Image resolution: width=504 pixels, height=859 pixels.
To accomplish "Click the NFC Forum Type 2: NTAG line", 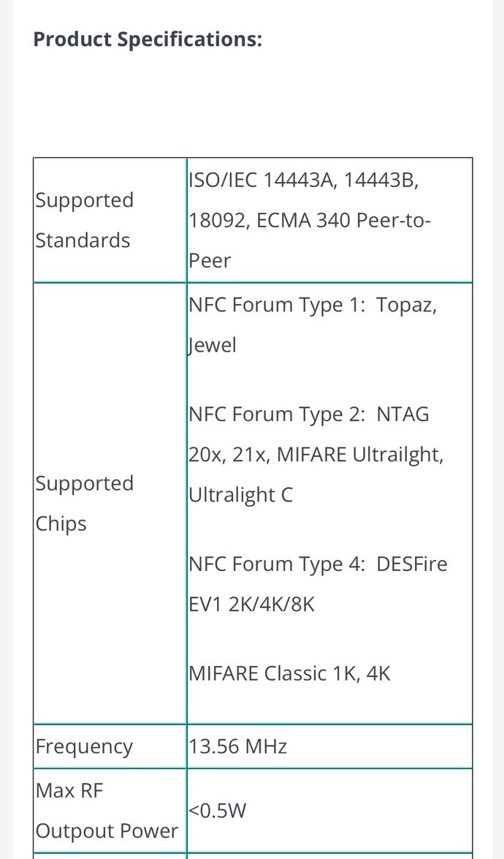I will click(x=309, y=414).
